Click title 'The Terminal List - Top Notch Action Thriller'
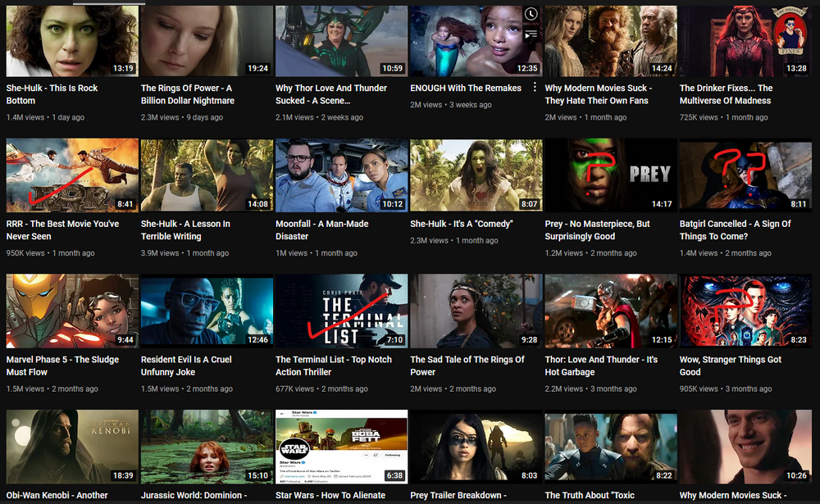 coord(334,366)
